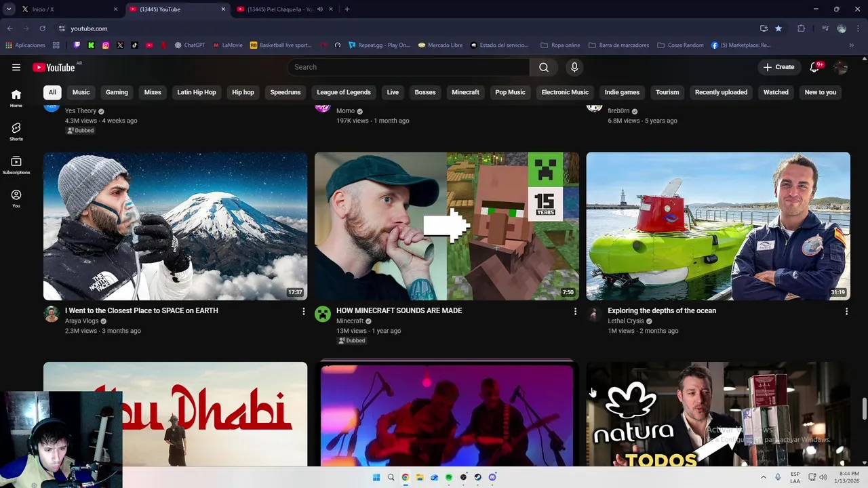The image size is (868, 488).
Task: Open options for Exploring the depths video
Action: pyautogui.click(x=846, y=311)
